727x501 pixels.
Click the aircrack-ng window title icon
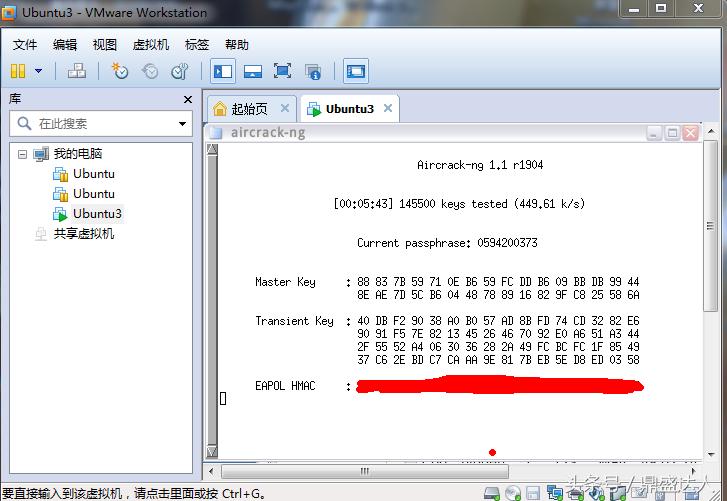(x=216, y=133)
